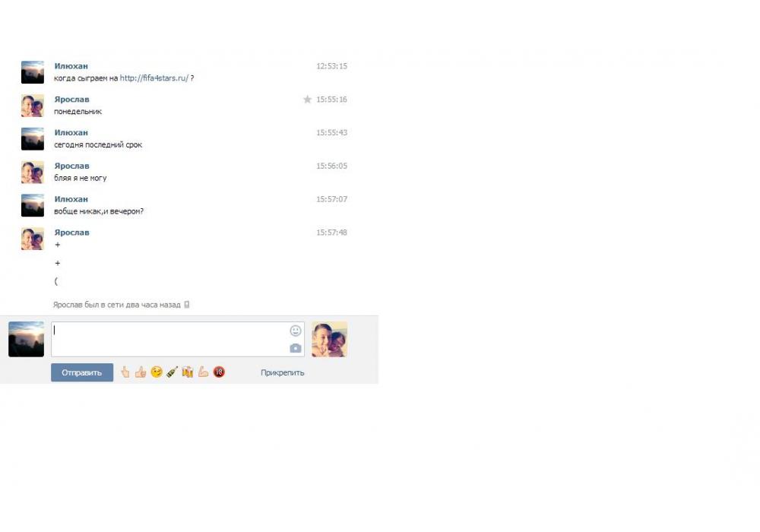Insert the red 18+ emoji
The image size is (760, 532).
pyautogui.click(x=219, y=372)
